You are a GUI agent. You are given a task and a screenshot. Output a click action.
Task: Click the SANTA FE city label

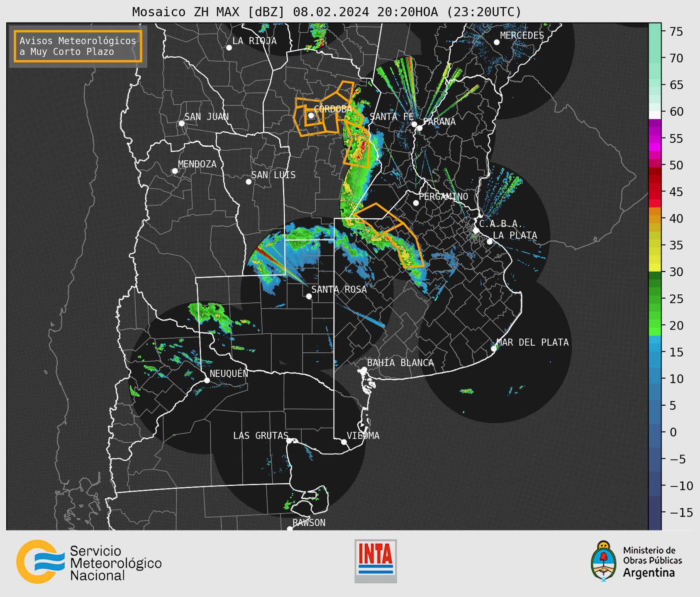tap(392, 117)
